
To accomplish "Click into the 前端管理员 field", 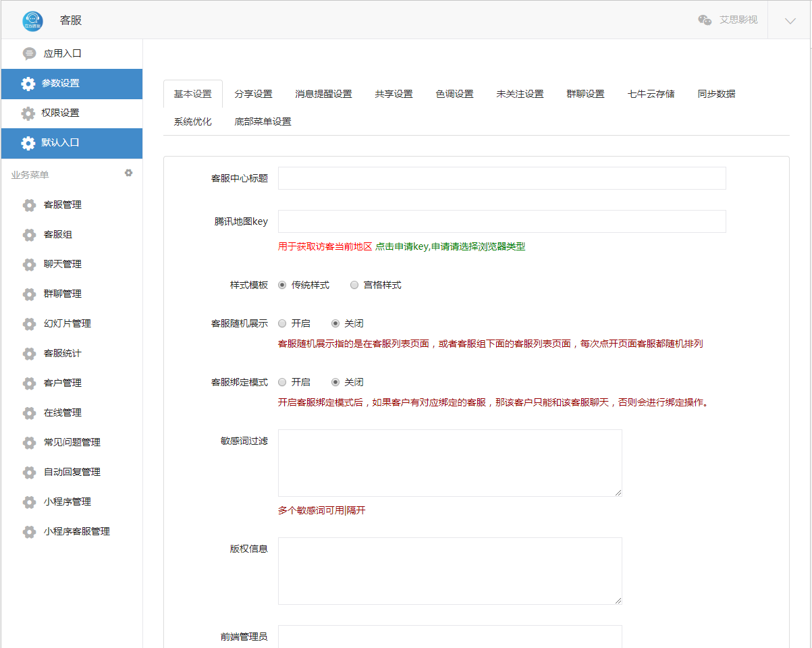I will click(x=450, y=637).
